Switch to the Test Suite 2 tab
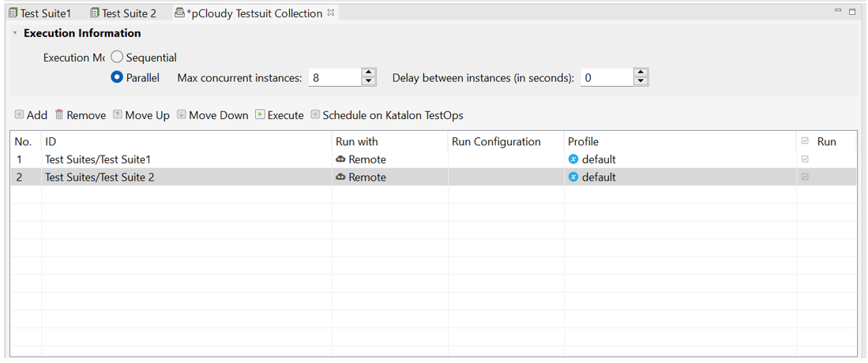The image size is (868, 363). pos(122,13)
